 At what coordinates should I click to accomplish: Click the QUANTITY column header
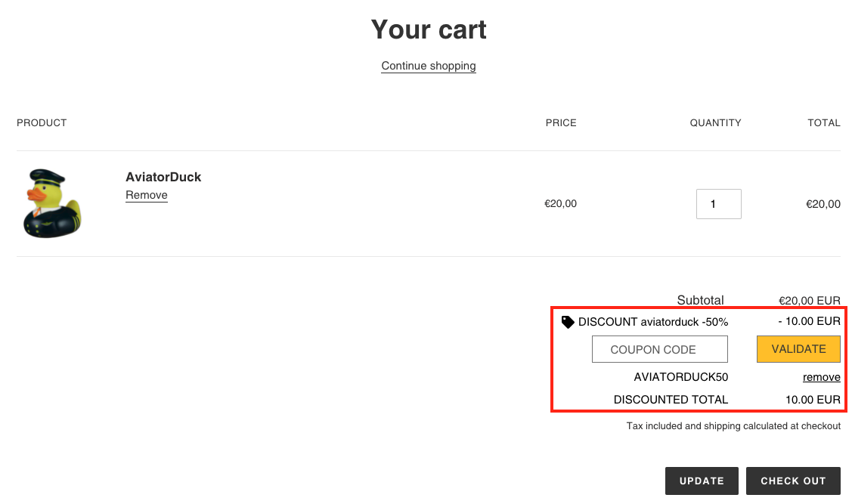(x=715, y=122)
